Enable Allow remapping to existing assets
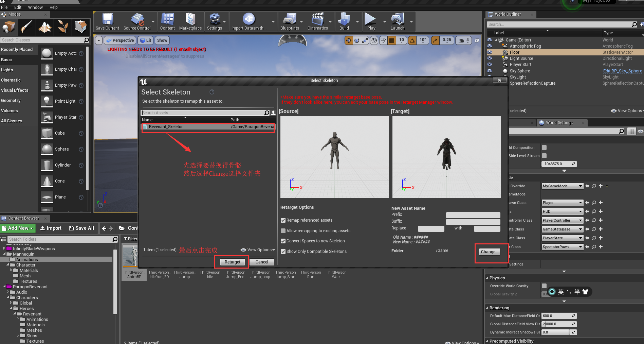This screenshot has height=344, width=644. click(x=283, y=230)
